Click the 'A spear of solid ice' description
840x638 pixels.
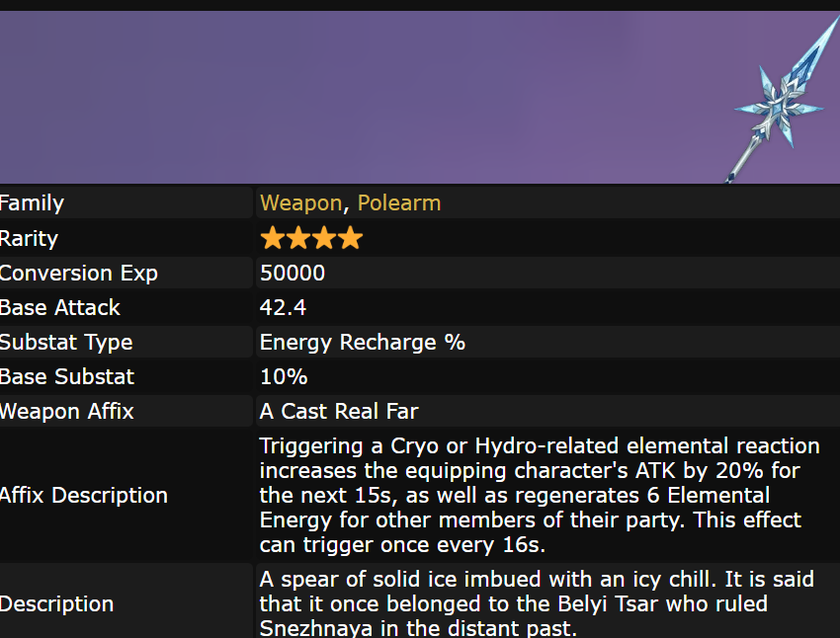coord(537,603)
